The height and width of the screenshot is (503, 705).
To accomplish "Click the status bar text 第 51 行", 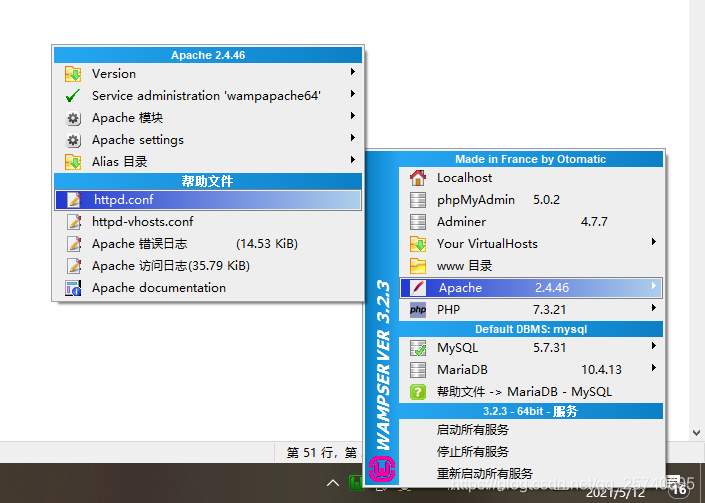I will coord(312,453).
